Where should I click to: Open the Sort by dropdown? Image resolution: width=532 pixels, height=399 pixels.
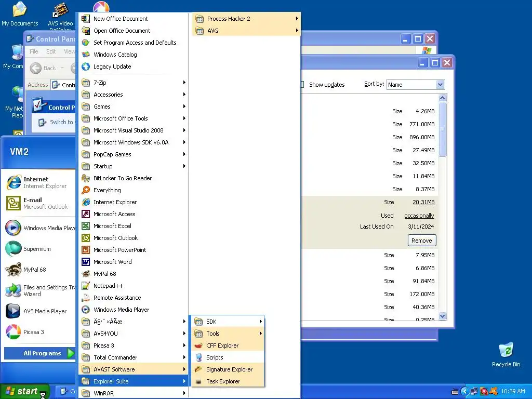440,85
